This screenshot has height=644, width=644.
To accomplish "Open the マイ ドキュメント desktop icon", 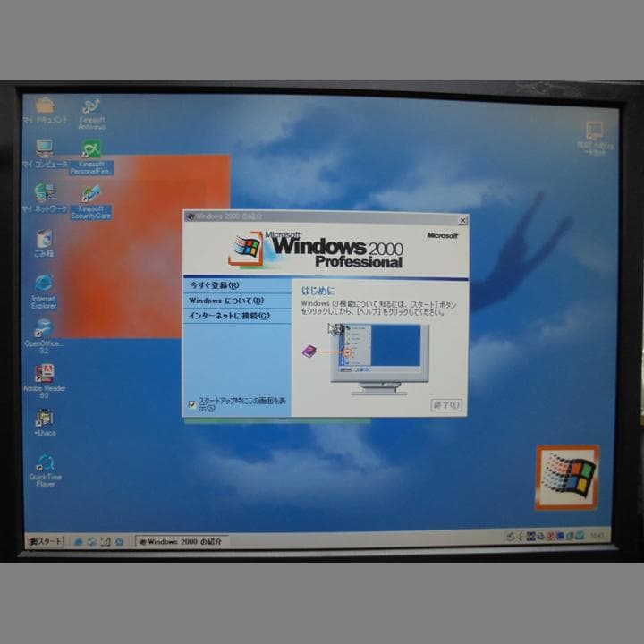I will pyautogui.click(x=45, y=110).
